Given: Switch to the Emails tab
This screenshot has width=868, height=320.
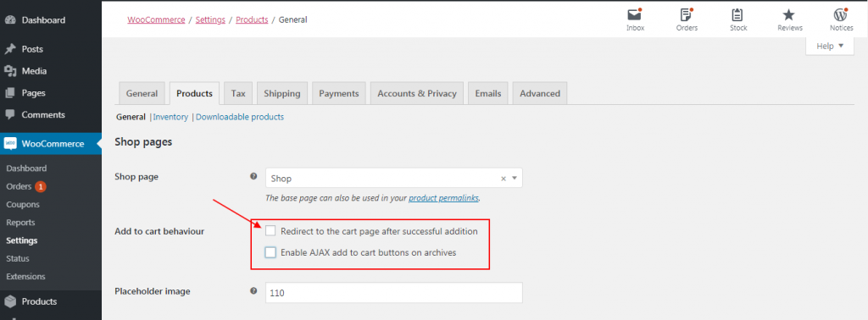Looking at the screenshot, I should point(487,93).
